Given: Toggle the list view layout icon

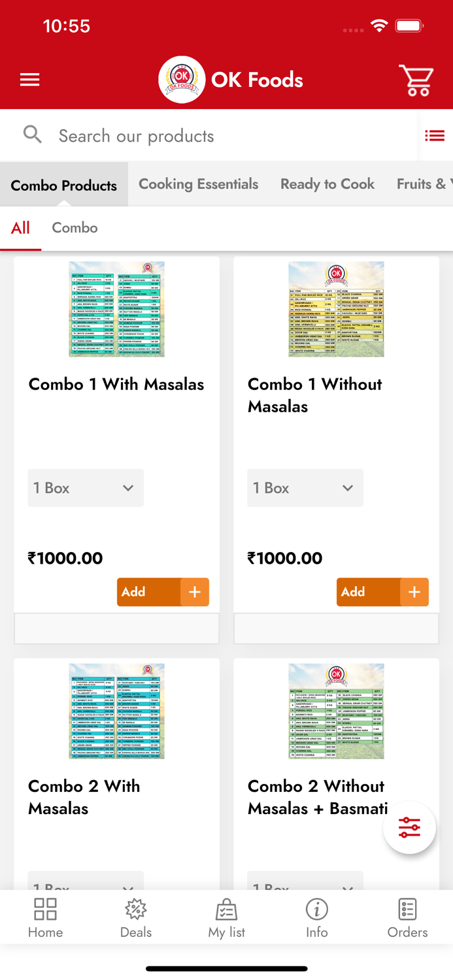Looking at the screenshot, I should [x=435, y=136].
